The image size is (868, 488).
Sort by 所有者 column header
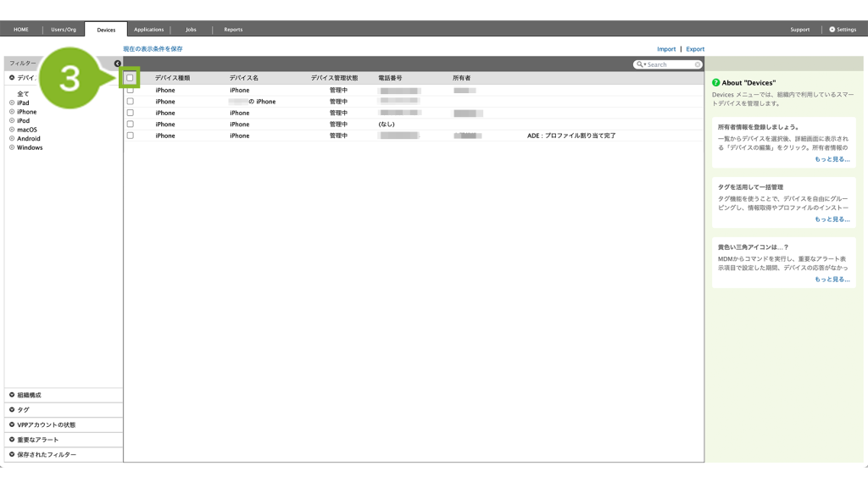[x=462, y=78]
